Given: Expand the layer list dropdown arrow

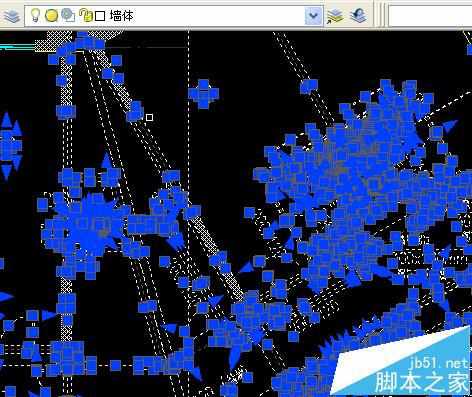Looking at the screenshot, I should [314, 16].
